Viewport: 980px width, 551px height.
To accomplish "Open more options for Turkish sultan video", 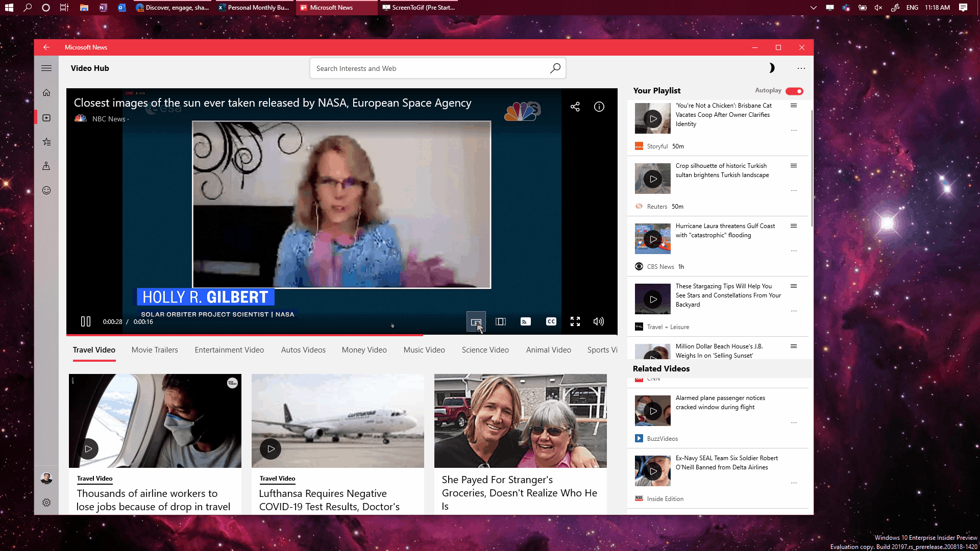I will point(794,191).
